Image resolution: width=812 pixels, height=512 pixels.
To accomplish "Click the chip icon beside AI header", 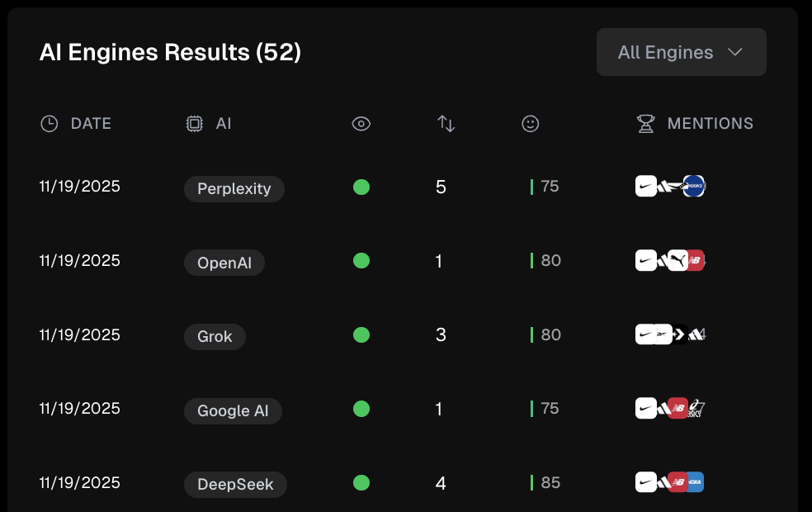I will (x=194, y=124).
